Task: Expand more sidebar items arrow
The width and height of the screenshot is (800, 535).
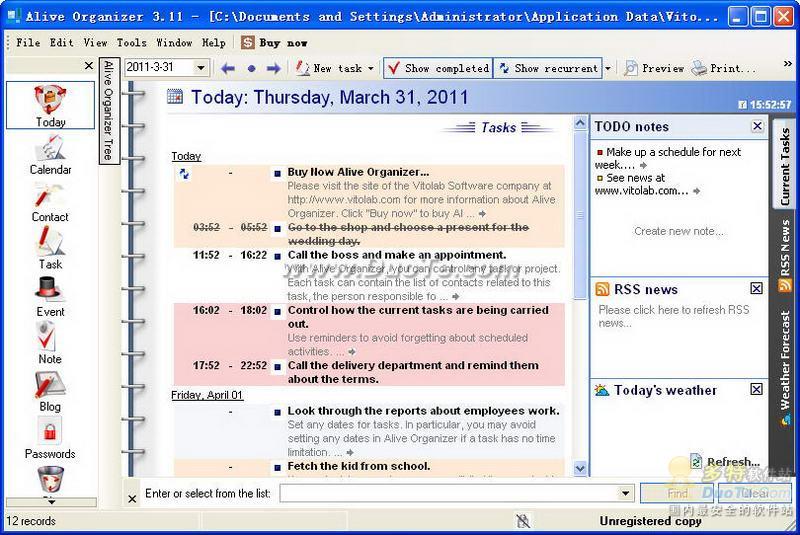Action: (51, 502)
